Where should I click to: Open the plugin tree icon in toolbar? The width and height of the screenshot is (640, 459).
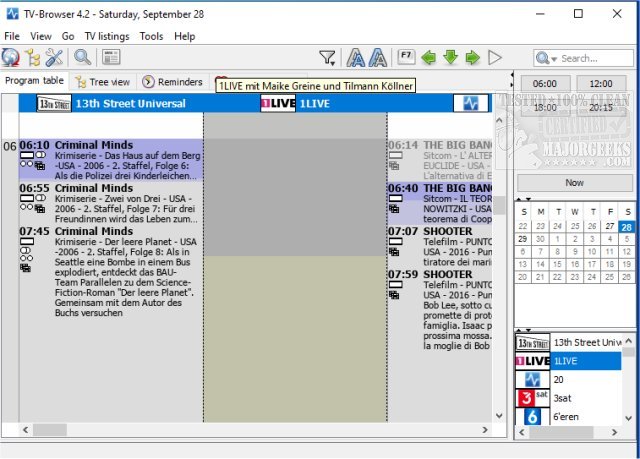(x=32, y=58)
